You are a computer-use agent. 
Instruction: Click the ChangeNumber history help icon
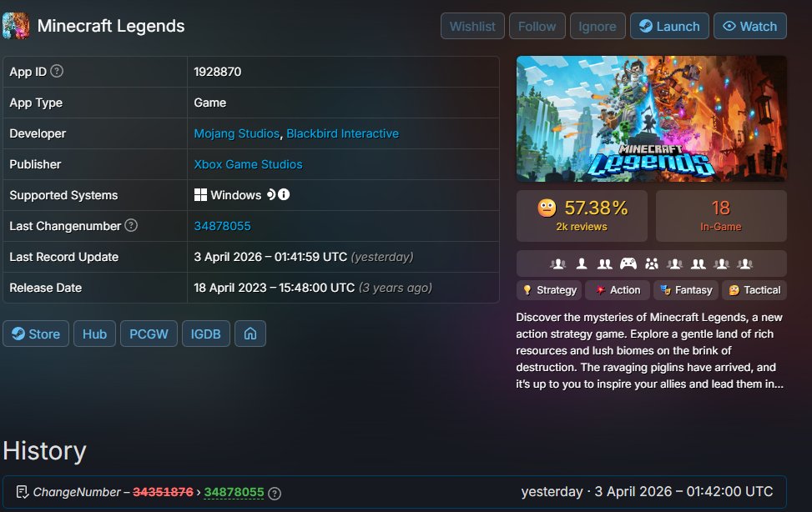275,494
